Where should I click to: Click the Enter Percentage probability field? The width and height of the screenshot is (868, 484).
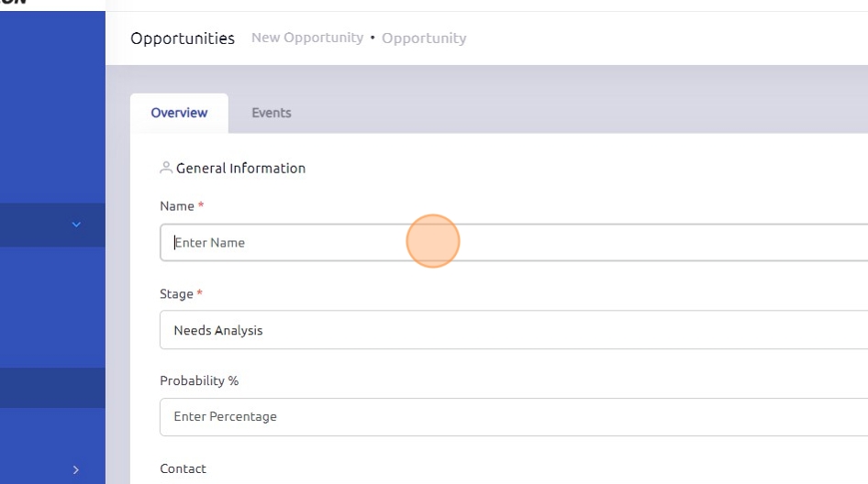(x=514, y=417)
